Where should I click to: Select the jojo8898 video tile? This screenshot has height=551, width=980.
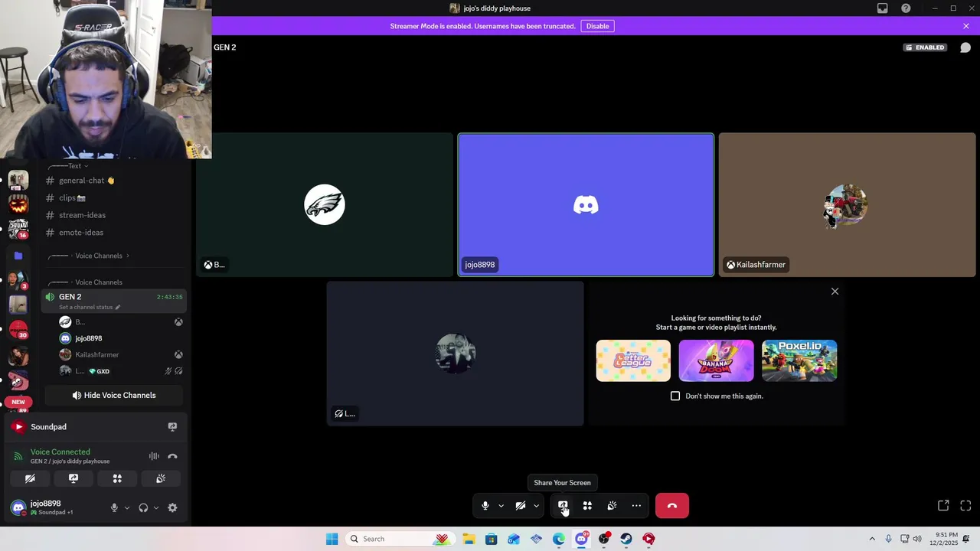pos(586,205)
